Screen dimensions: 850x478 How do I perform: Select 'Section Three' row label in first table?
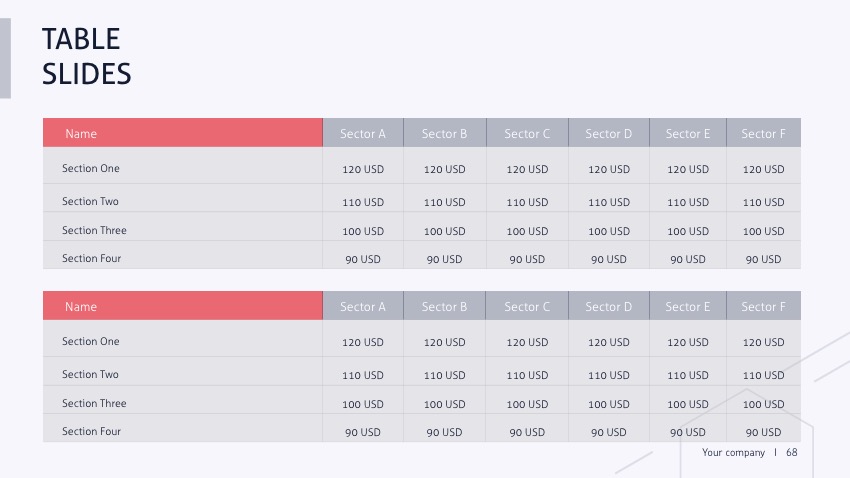94,231
